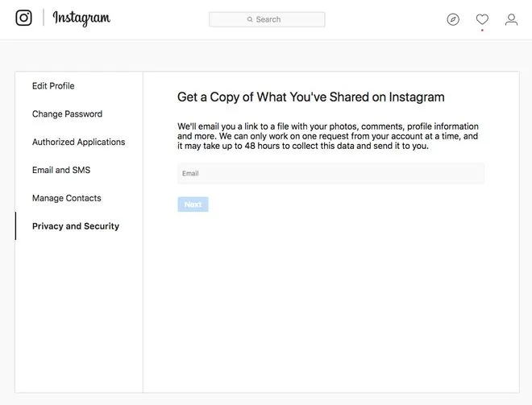Image resolution: width=532 pixels, height=405 pixels.
Task: Select Change Password in sidebar
Action: pos(67,114)
